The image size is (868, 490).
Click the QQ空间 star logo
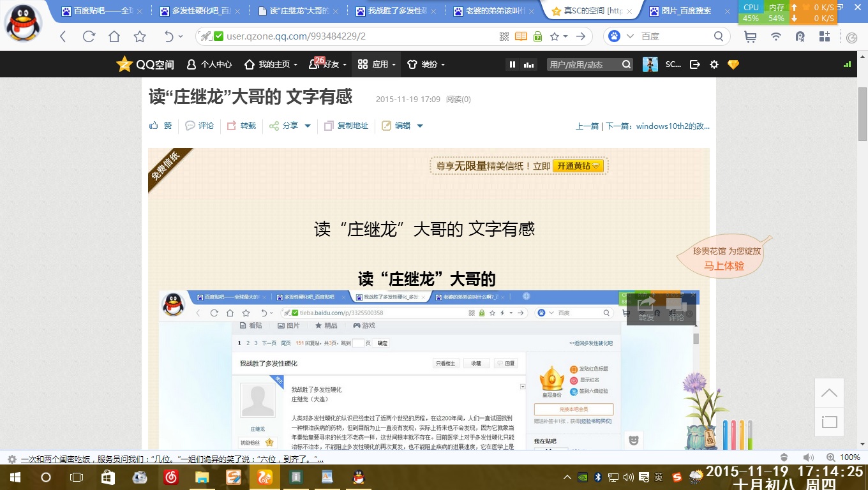(145, 64)
